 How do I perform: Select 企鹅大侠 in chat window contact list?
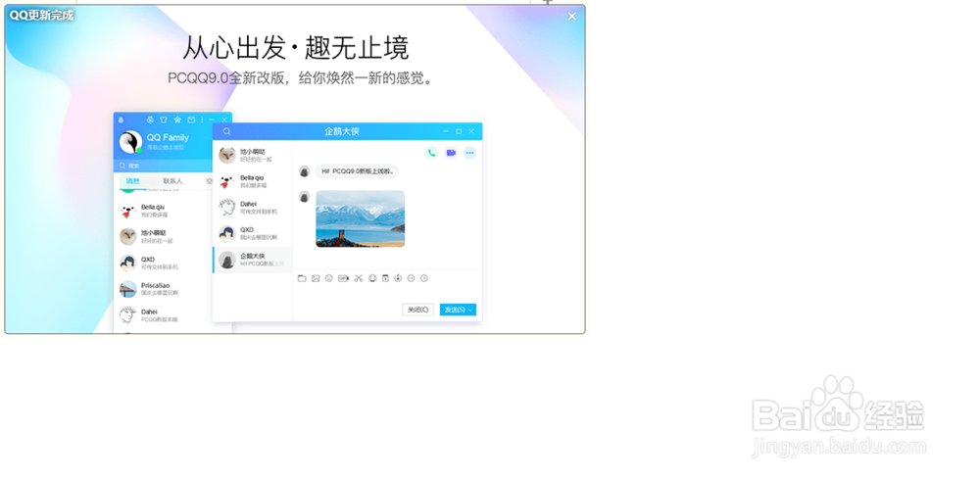(253, 260)
